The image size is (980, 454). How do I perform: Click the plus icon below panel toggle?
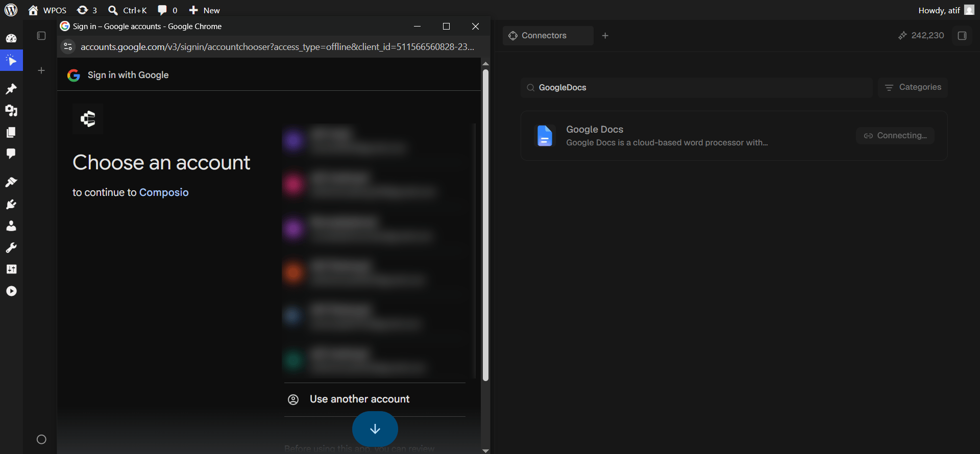click(x=41, y=70)
